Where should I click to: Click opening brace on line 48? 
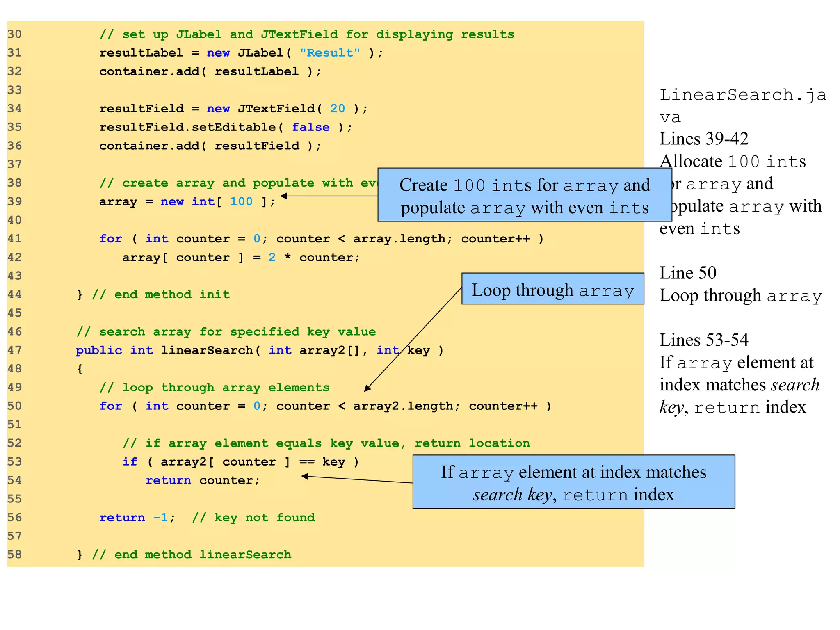click(80, 369)
